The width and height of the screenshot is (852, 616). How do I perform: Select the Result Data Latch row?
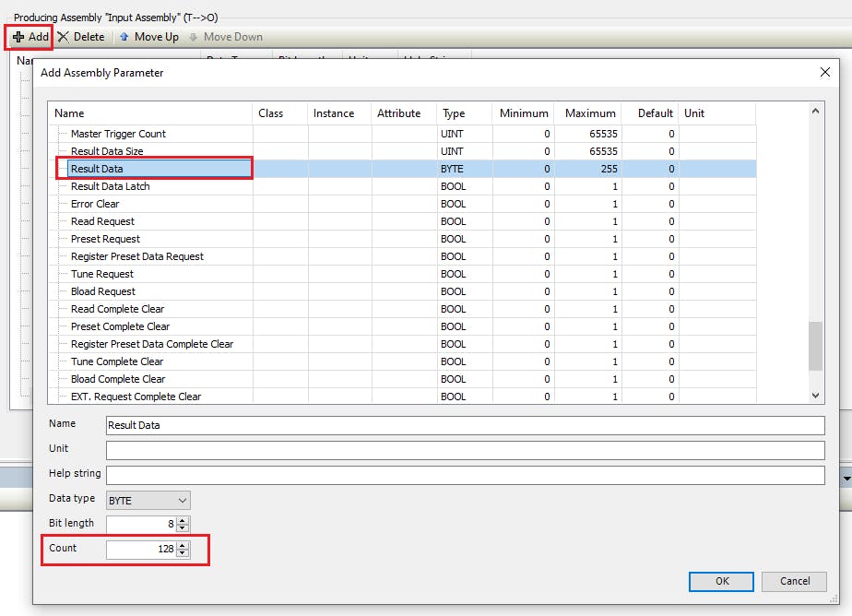[110, 186]
